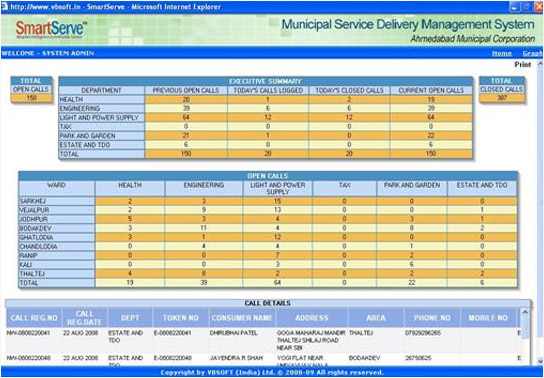
Task: Click the Internet Explorer page icon in title bar
Action: (x=5, y=7)
